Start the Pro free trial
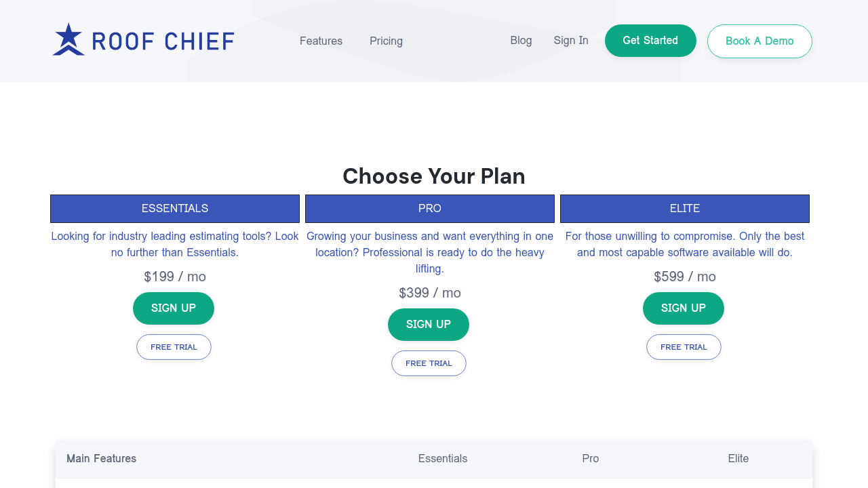The height and width of the screenshot is (488, 868). tap(429, 363)
